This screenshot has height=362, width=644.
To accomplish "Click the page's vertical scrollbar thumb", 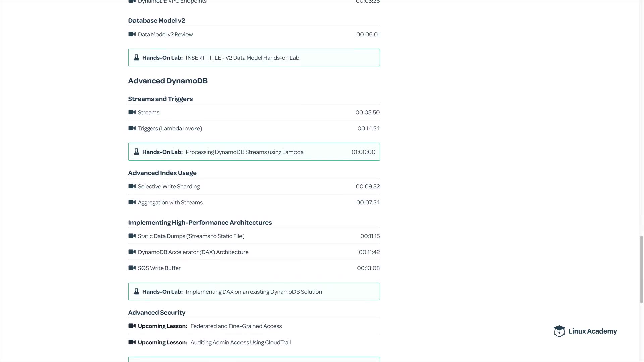I will coord(641,269).
